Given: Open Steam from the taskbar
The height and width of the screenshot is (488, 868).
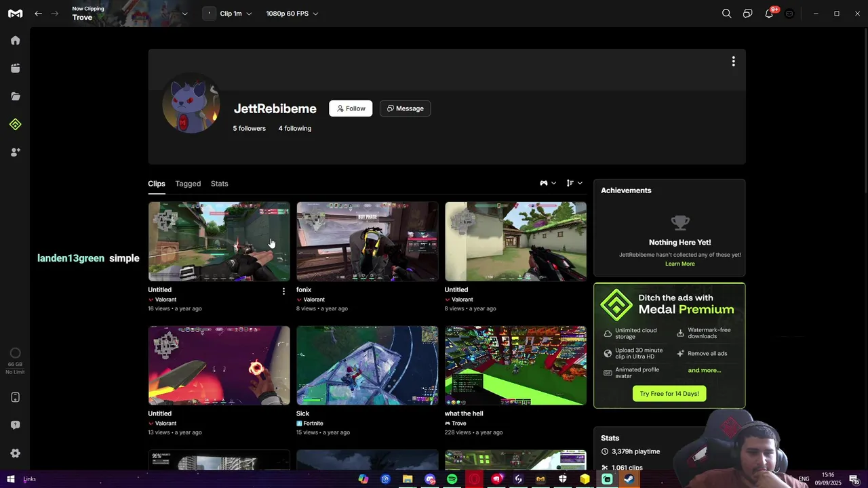Looking at the screenshot, I should coord(629,479).
